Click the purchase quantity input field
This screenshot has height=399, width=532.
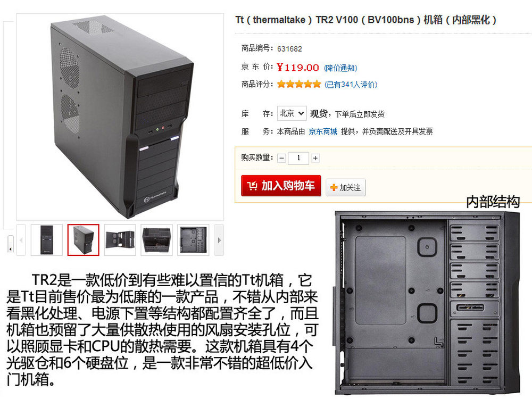298,158
